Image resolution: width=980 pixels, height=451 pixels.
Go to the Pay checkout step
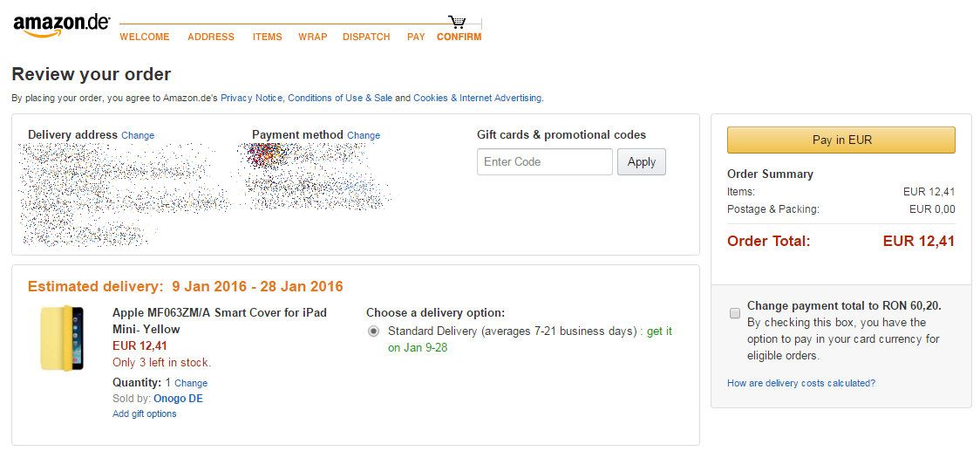pyautogui.click(x=416, y=37)
